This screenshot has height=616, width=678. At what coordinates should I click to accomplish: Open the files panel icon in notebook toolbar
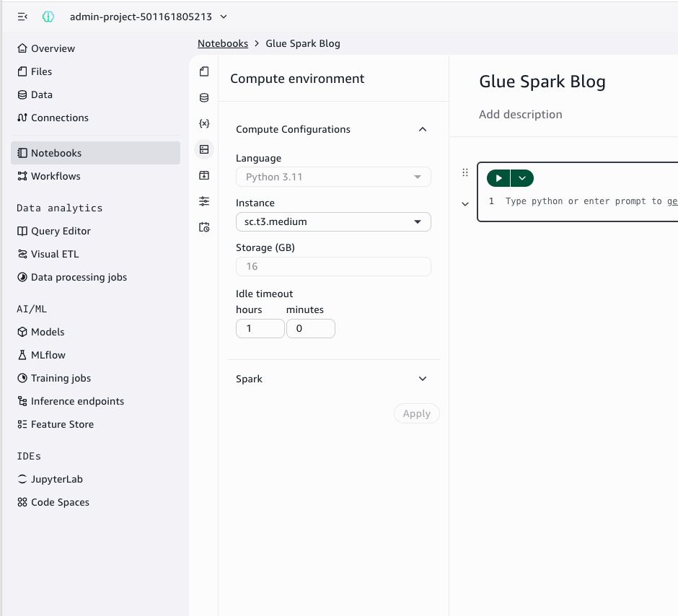pos(204,71)
